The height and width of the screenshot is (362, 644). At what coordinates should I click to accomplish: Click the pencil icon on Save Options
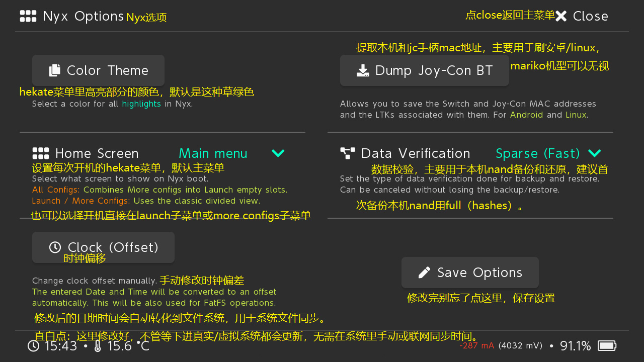pos(424,273)
